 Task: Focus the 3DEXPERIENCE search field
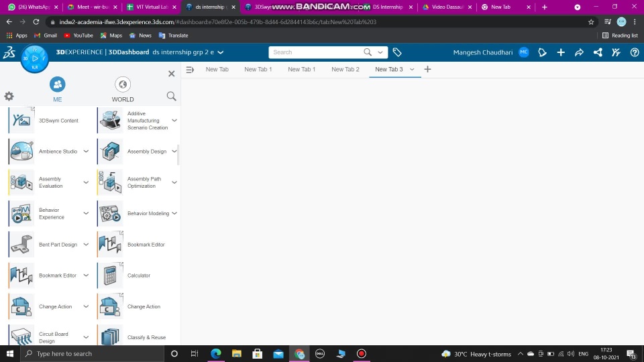pos(315,52)
